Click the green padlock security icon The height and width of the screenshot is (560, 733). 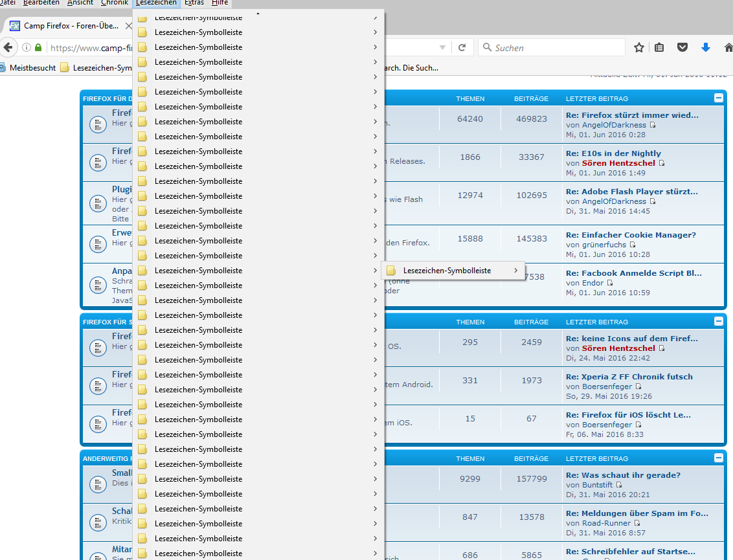[38, 47]
